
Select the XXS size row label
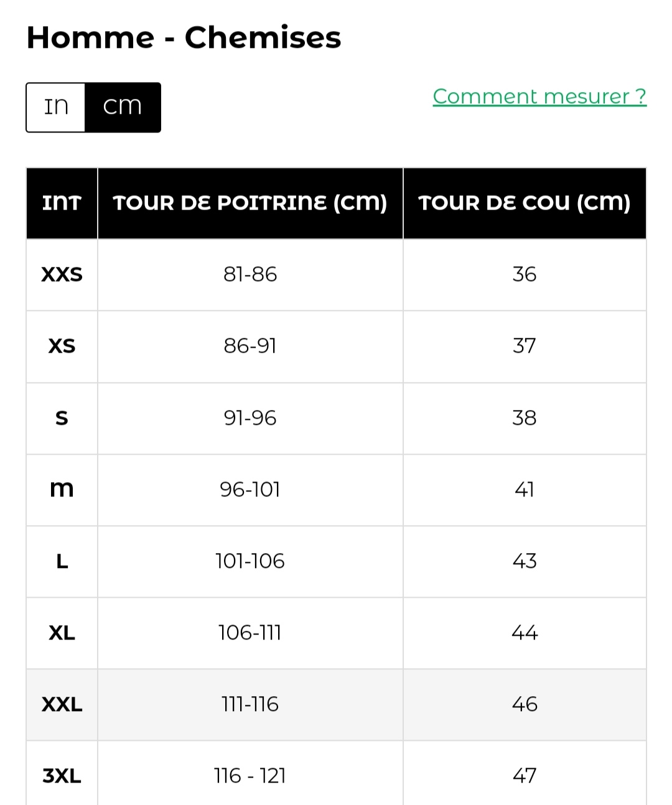point(62,274)
